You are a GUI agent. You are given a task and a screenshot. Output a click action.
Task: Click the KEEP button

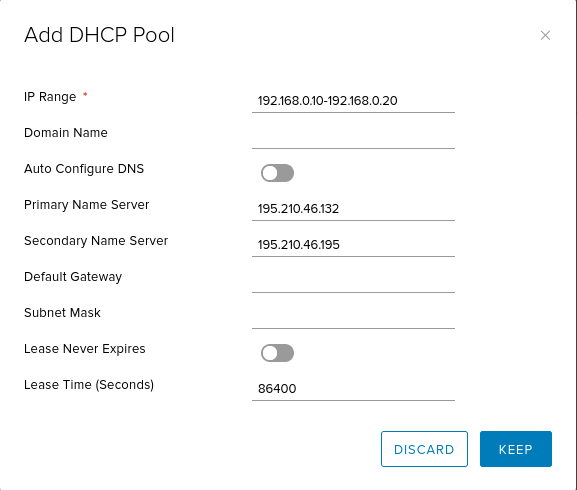(516, 449)
